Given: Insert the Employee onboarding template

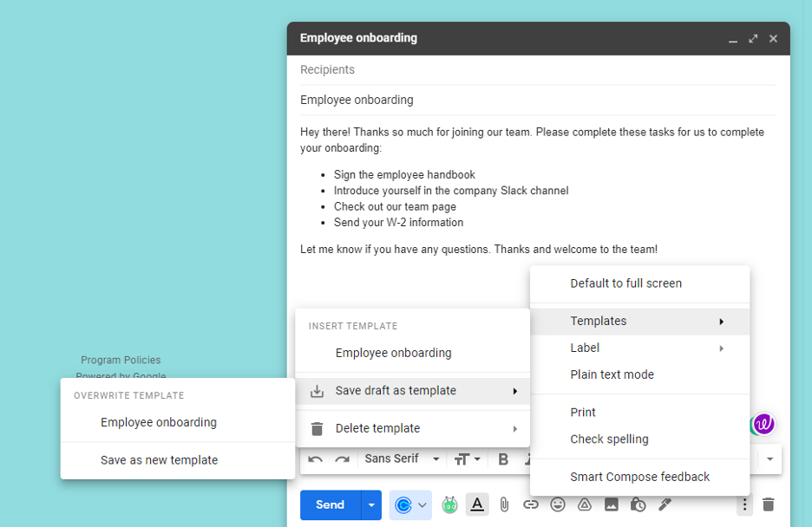Looking at the screenshot, I should coord(412,354).
